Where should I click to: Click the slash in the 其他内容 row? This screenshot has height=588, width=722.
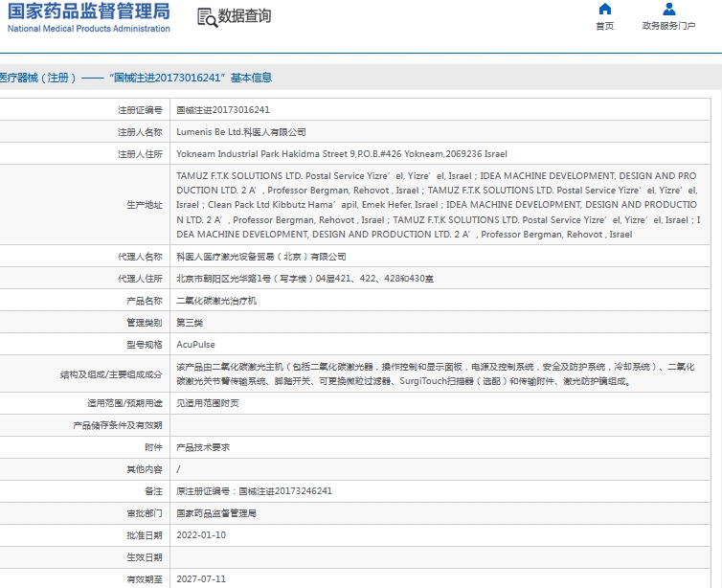178,469
